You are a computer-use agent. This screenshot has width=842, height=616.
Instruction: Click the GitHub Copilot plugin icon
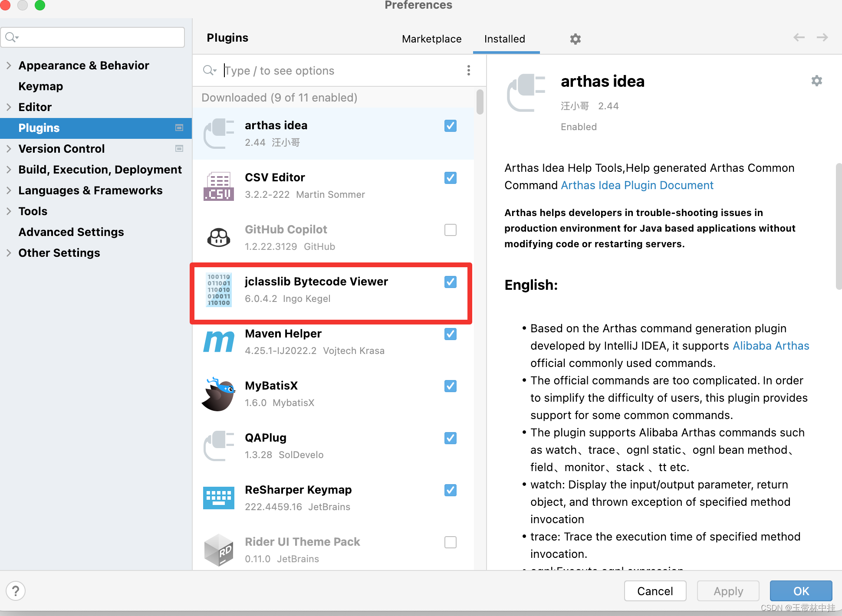click(x=219, y=238)
